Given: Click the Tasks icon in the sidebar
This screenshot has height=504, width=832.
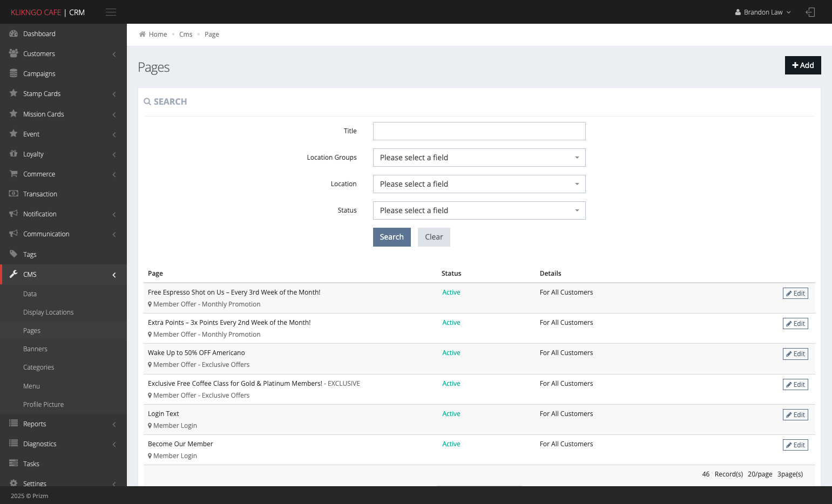Looking at the screenshot, I should click(x=13, y=464).
